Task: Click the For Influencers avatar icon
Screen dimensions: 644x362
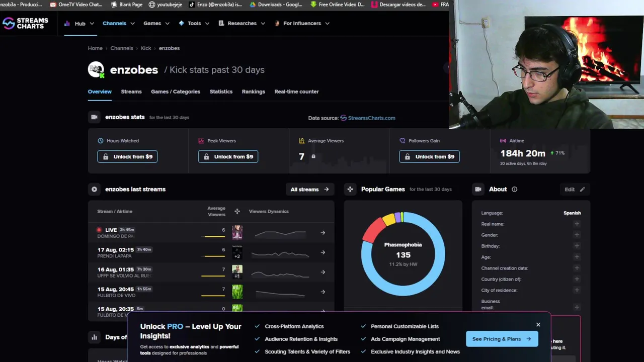Action: click(277, 23)
